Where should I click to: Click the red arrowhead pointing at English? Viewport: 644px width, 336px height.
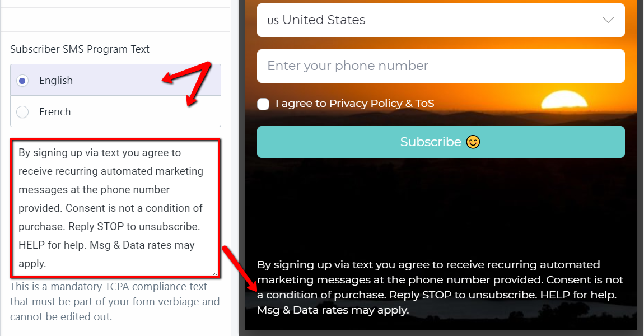(169, 78)
